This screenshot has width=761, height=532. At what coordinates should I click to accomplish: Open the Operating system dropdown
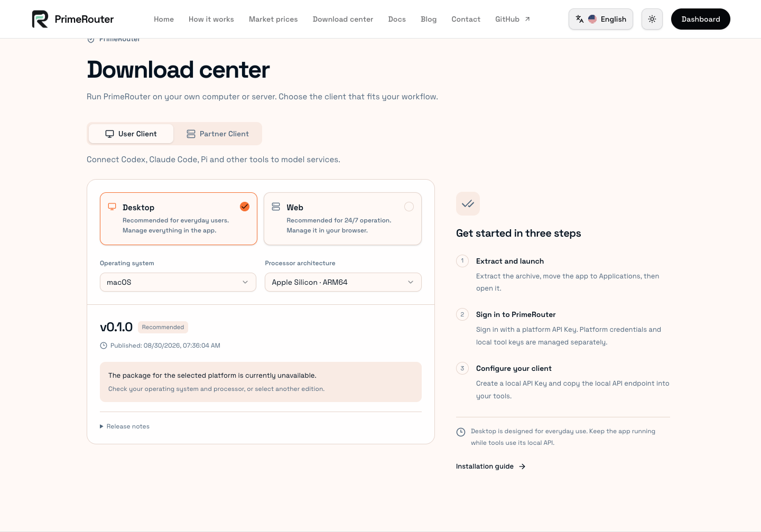[x=178, y=282]
